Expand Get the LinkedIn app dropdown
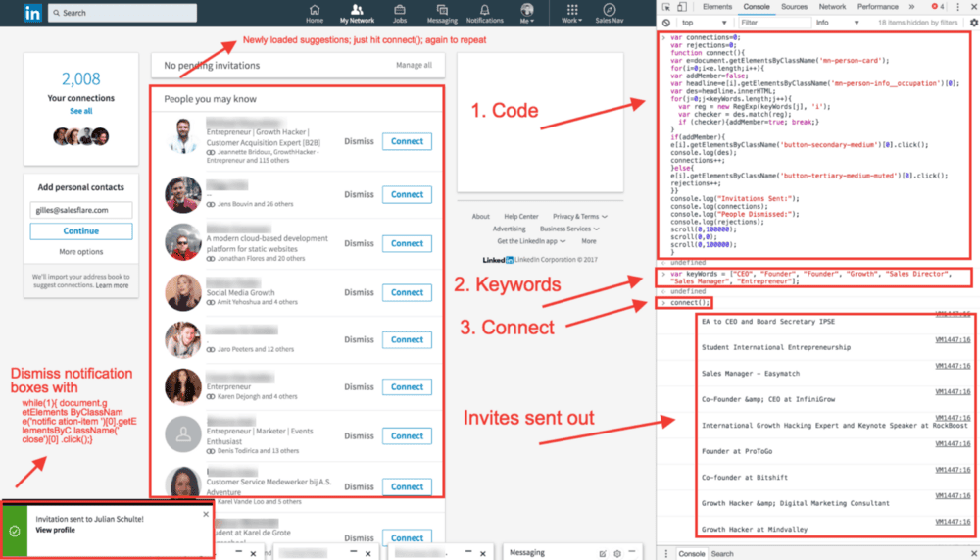 pos(531,241)
